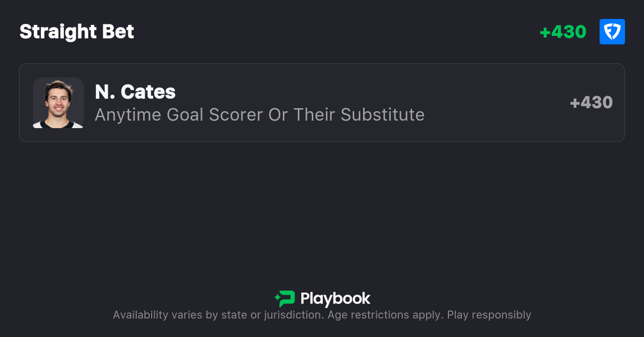Click the word "Bet" in the heading
This screenshot has height=337, width=644.
118,32
